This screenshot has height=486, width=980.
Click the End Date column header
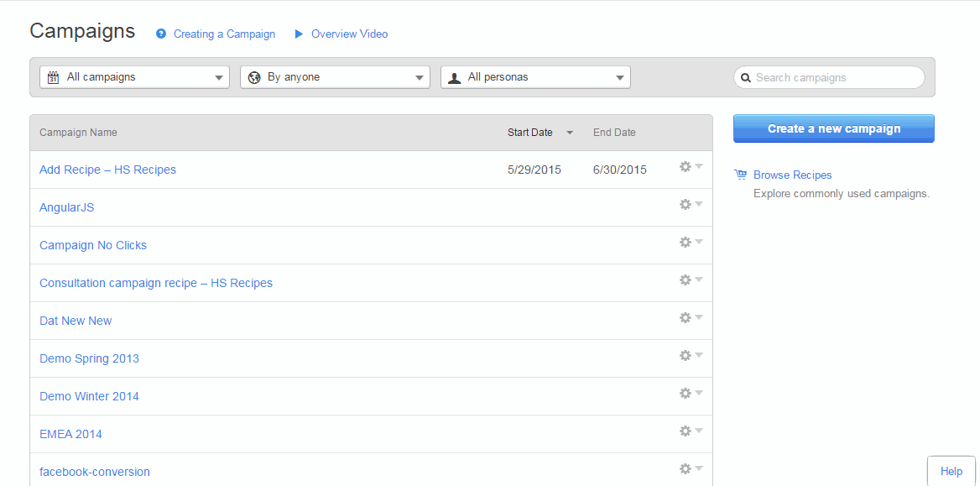tap(614, 133)
